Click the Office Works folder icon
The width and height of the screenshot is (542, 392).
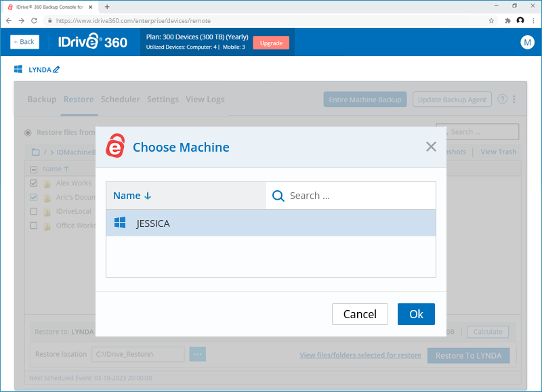(x=47, y=226)
